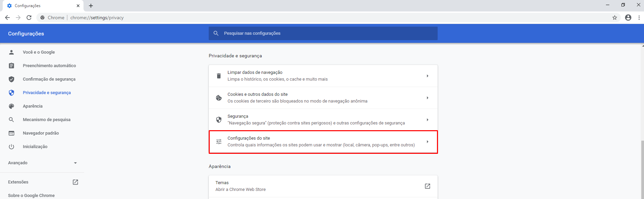Screen dimensions: 644x199
Task: Click the address bar URL chrome://settings/privacy
Action: point(97,18)
